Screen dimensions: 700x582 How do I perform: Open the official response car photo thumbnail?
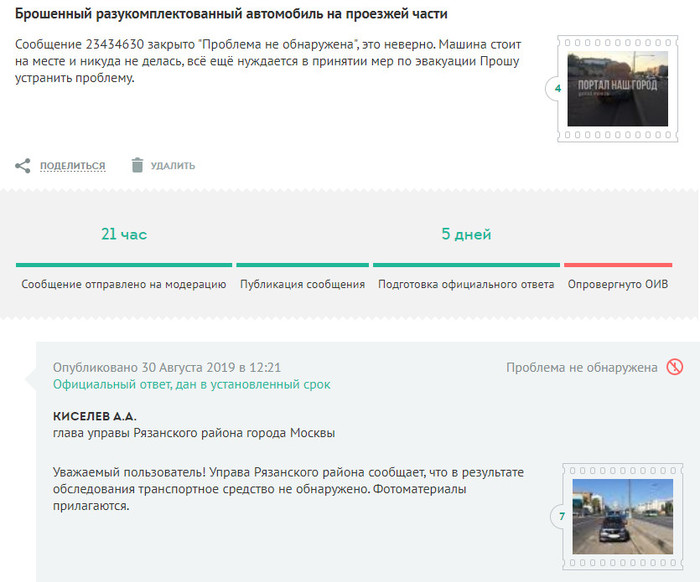pos(622,516)
